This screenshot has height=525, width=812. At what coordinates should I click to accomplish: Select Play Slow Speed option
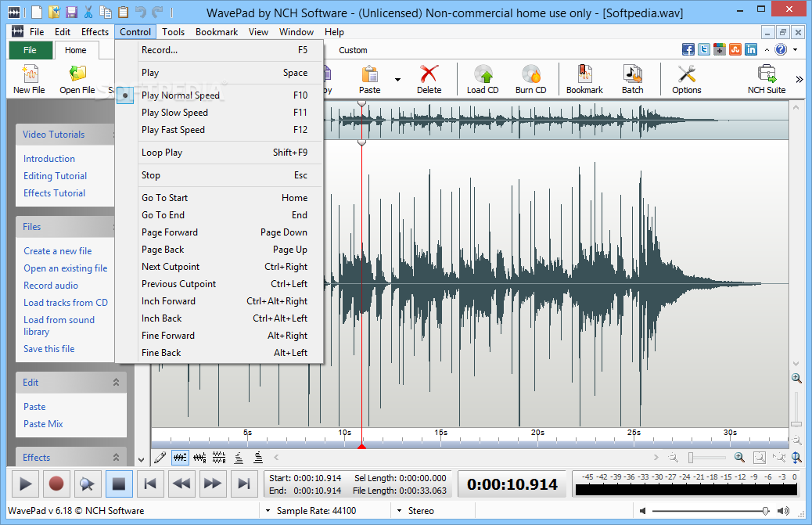tap(220, 113)
